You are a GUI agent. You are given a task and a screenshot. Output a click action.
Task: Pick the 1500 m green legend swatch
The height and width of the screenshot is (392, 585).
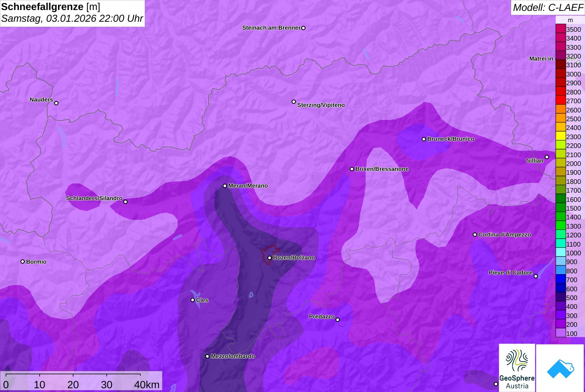[560, 208]
